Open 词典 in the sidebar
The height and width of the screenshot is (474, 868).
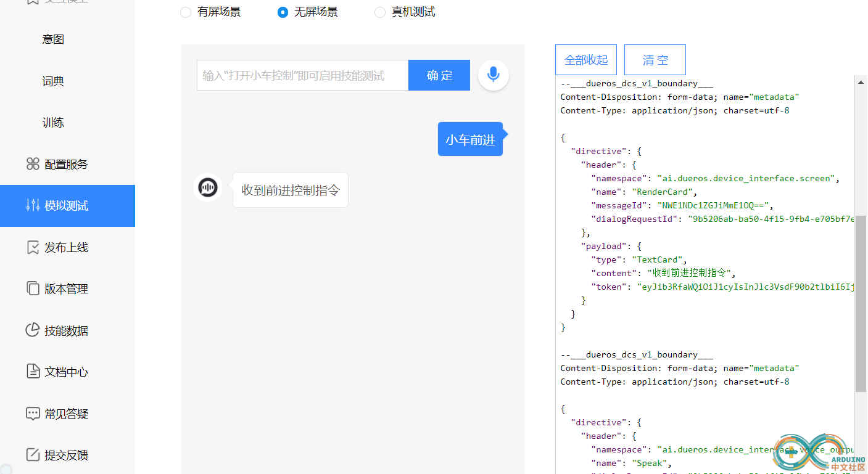(x=53, y=81)
